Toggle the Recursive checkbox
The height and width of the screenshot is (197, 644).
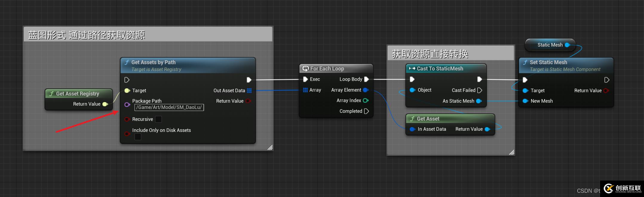[159, 119]
